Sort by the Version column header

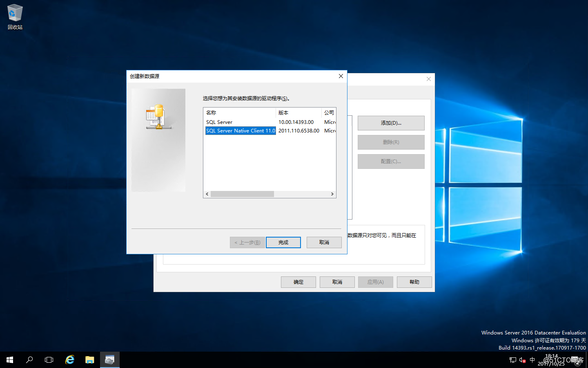click(299, 112)
